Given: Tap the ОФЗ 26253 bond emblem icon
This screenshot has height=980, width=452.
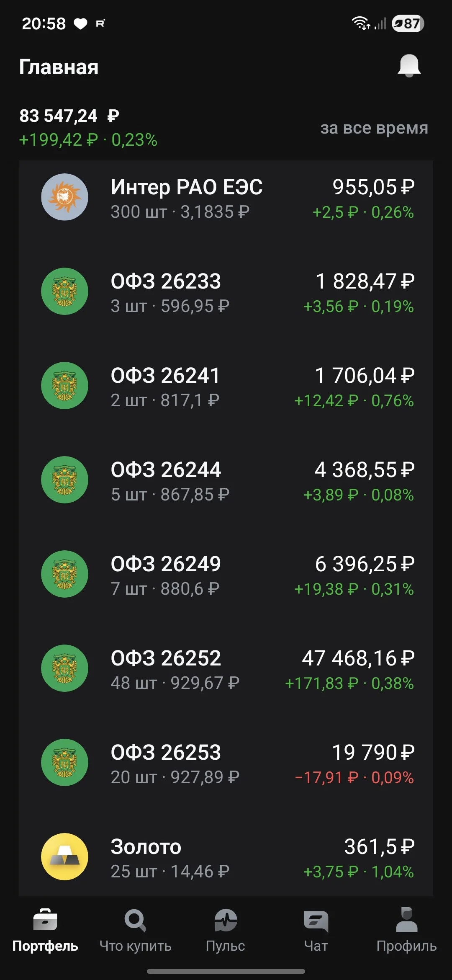Looking at the screenshot, I should [x=64, y=762].
